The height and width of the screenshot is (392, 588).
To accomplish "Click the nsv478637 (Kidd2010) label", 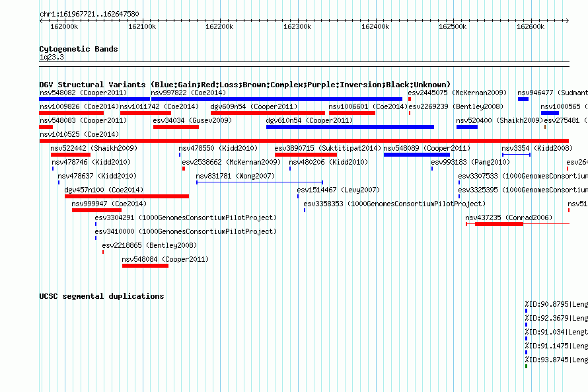I will [x=97, y=176].
